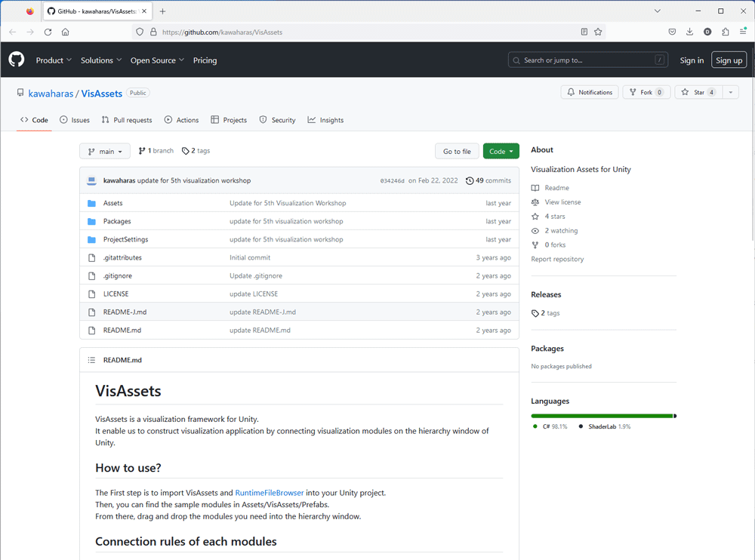Switch to the Pull requests tab
The width and height of the screenshot is (755, 560).
pyautogui.click(x=127, y=120)
